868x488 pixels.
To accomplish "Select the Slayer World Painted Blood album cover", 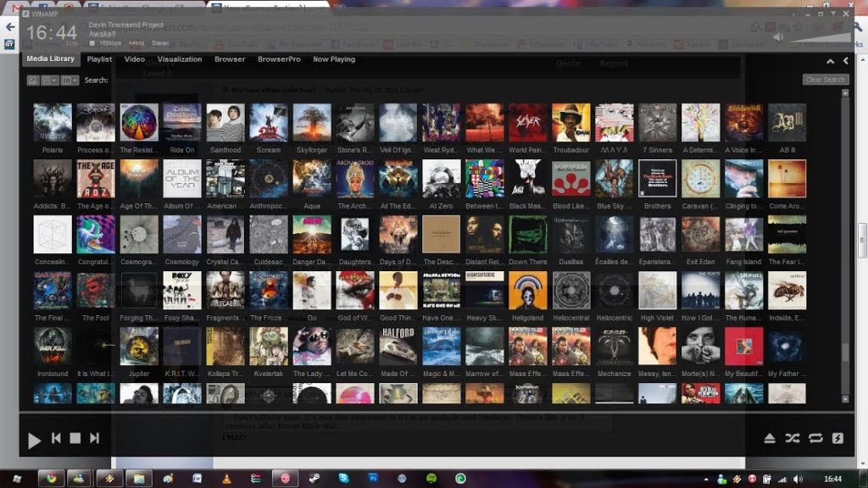I will [528, 123].
